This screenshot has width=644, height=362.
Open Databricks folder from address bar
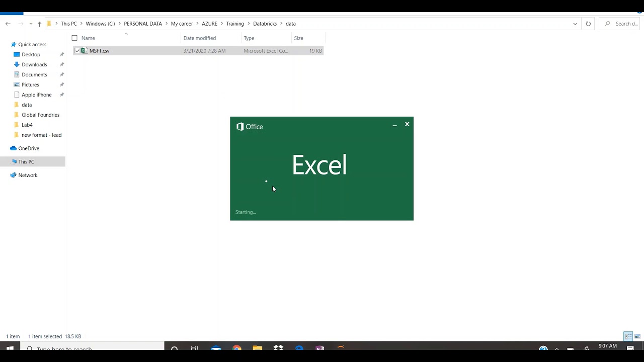click(x=265, y=24)
